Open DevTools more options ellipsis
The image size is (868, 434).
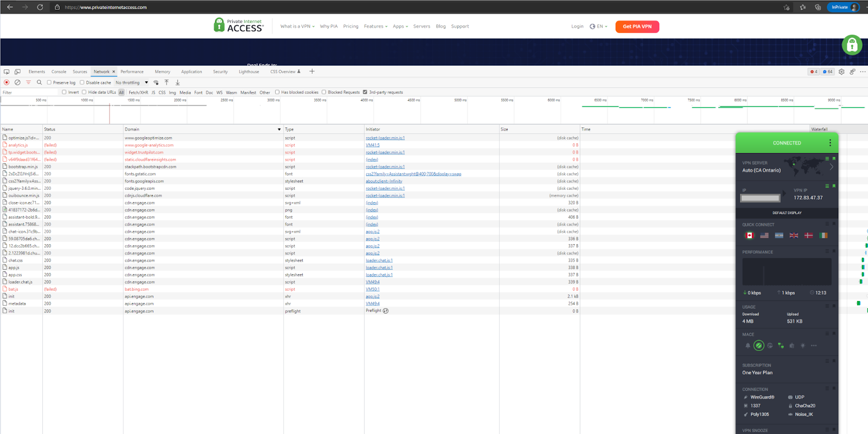point(863,72)
